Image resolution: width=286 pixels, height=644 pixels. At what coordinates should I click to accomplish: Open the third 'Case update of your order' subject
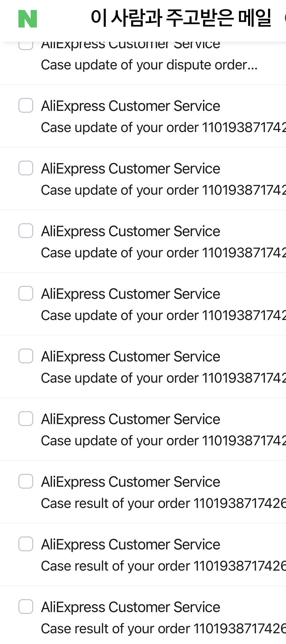(x=163, y=253)
